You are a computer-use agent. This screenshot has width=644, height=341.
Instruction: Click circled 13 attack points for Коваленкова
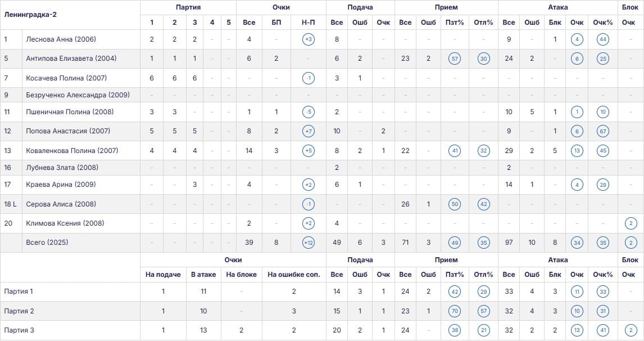coord(577,151)
